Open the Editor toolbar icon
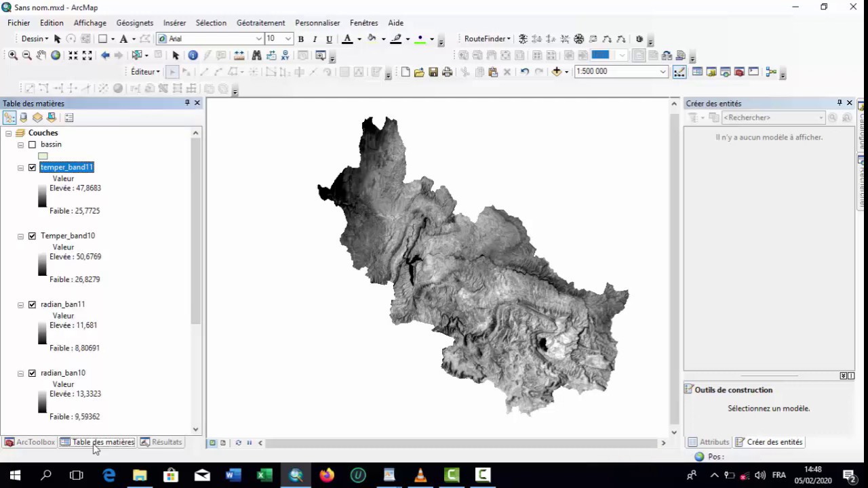The width and height of the screenshot is (868, 488). [x=679, y=72]
